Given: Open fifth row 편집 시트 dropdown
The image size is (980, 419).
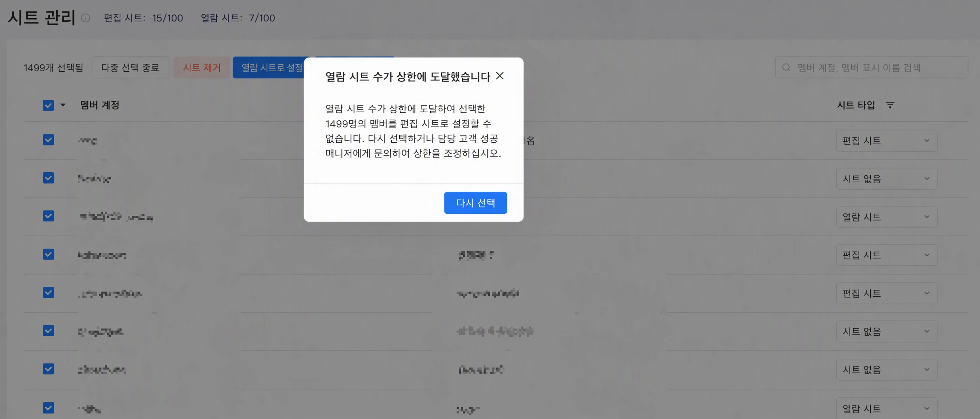Looking at the screenshot, I should click(x=887, y=293).
